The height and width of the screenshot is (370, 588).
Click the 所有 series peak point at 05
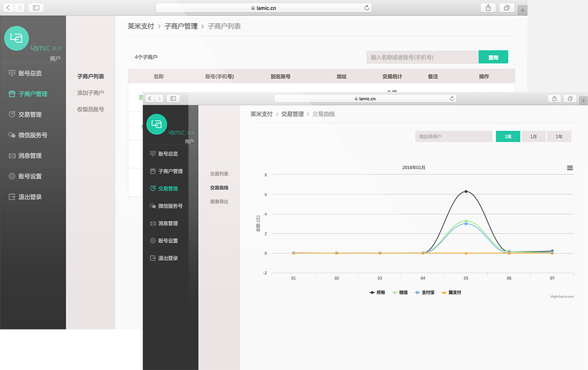coord(466,192)
